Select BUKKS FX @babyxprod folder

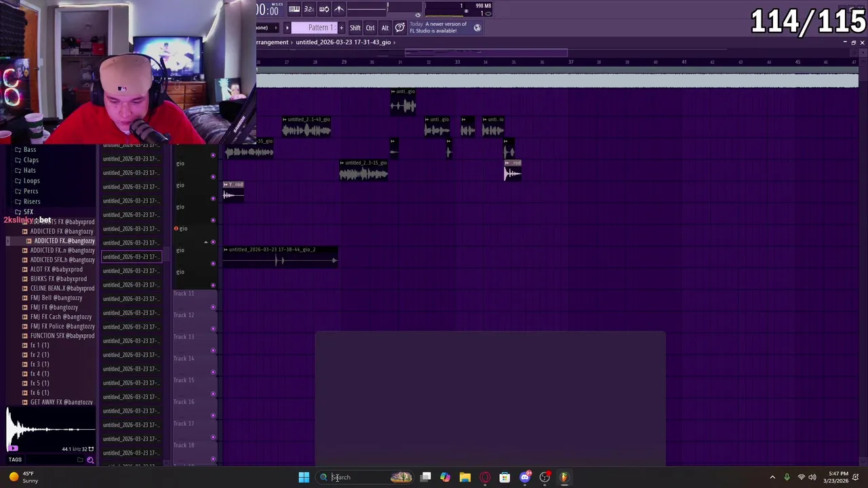click(58, 279)
